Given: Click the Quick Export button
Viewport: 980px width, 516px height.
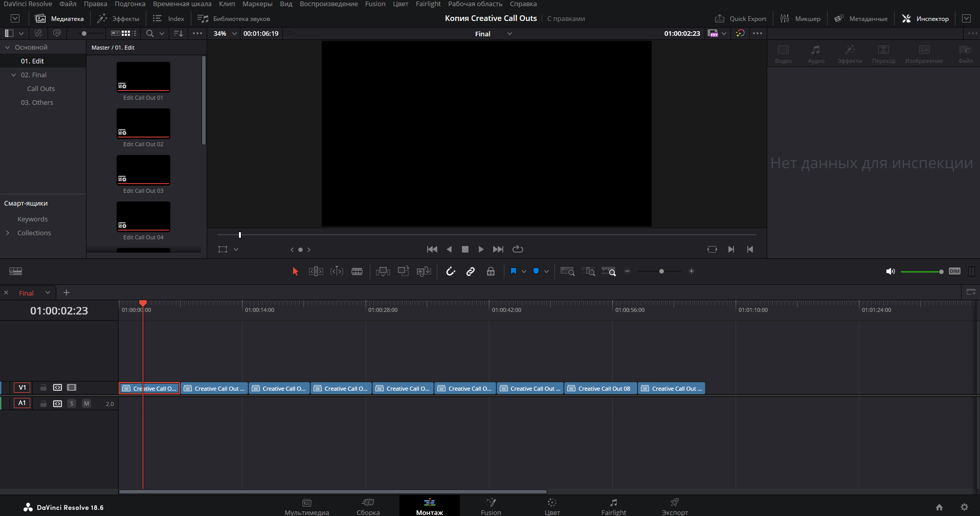Looking at the screenshot, I should [x=741, y=19].
